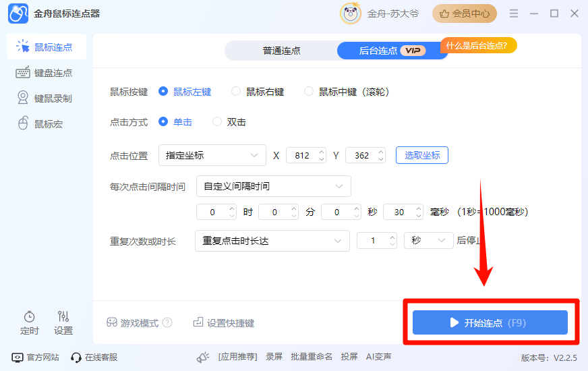This screenshot has height=371, width=588.
Task: Click the milliseconds field showing 30
Action: point(399,212)
